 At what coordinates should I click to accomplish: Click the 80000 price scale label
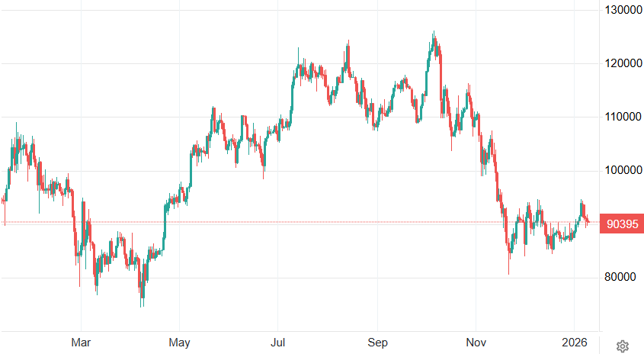(620, 277)
